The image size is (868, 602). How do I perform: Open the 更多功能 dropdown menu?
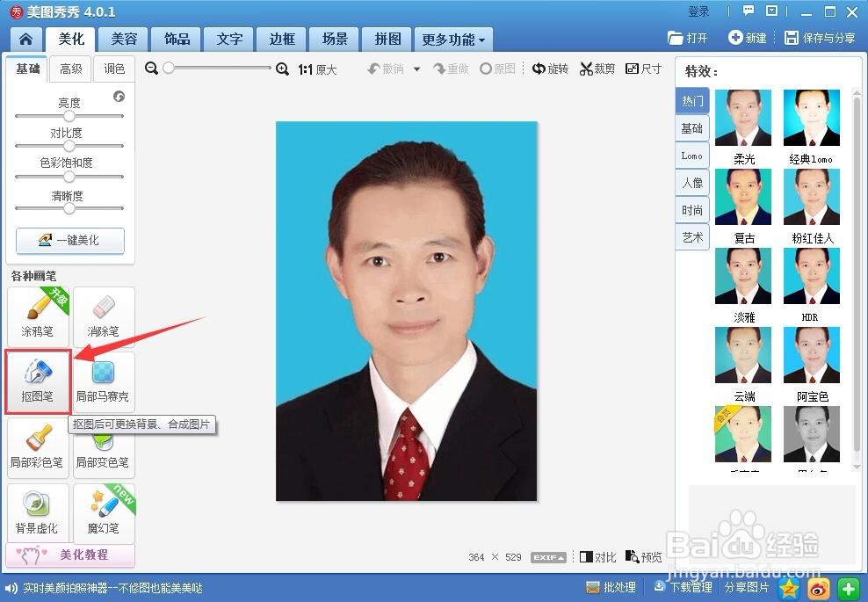pos(452,39)
